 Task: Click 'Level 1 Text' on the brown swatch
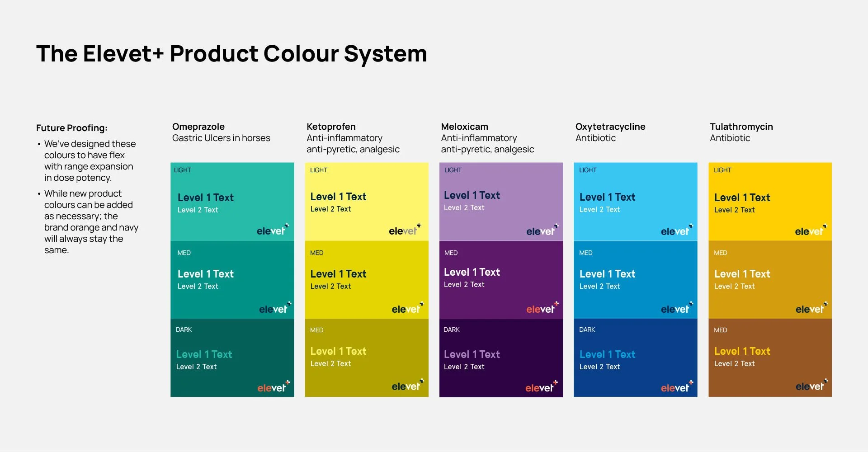point(742,351)
